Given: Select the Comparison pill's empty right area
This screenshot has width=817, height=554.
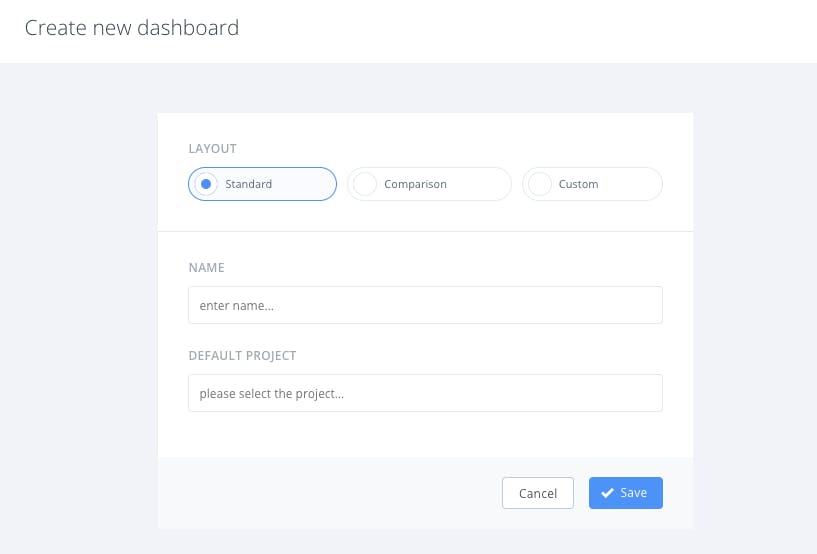Looking at the screenshot, I should (478, 184).
